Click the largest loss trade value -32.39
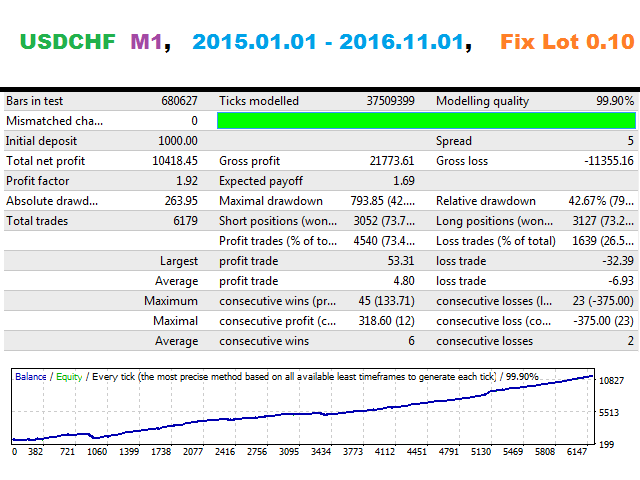This screenshot has height=480, width=640. coord(618,261)
